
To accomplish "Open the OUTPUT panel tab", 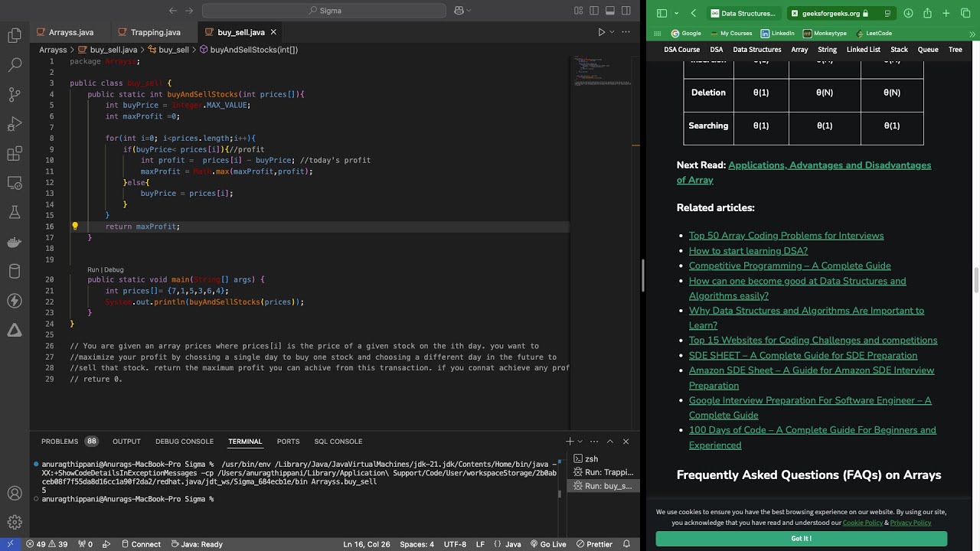I will coord(126,442).
